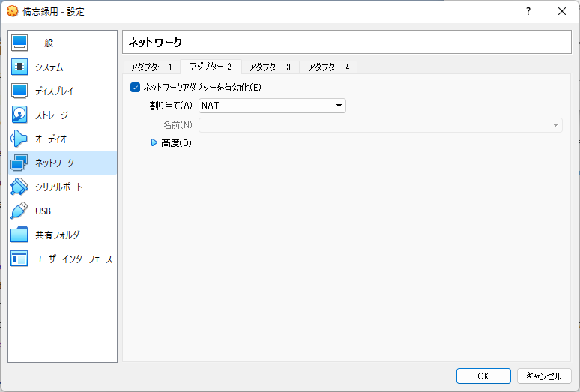Click the disabled 名前 combo box

[x=381, y=125]
